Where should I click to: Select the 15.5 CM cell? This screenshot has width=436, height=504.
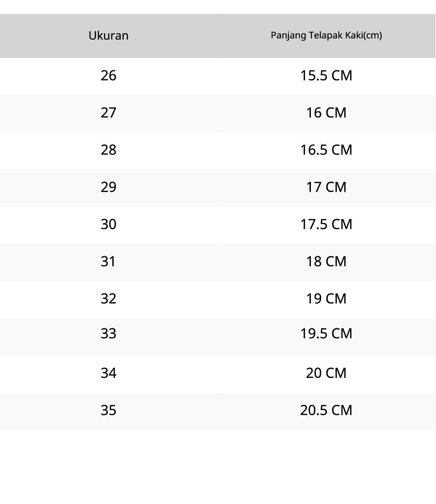(x=326, y=76)
